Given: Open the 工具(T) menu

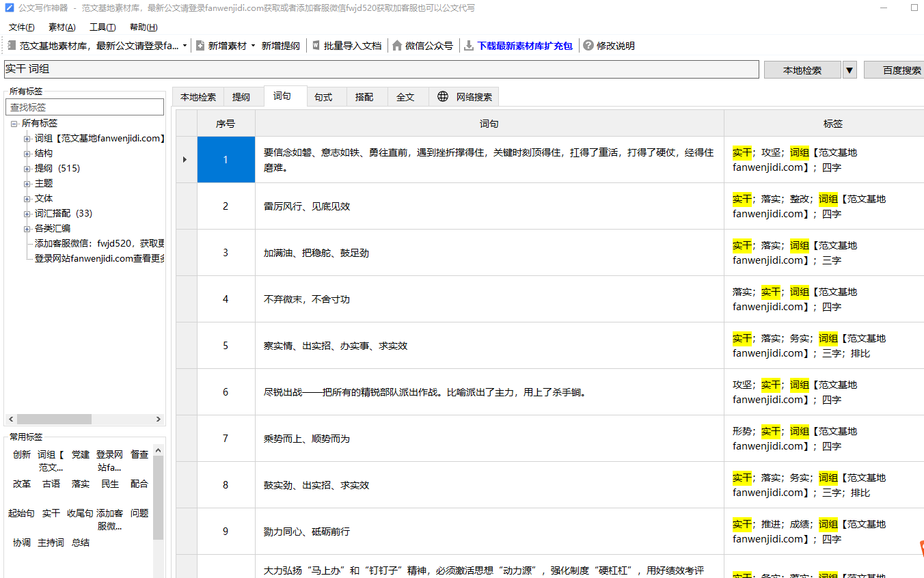Looking at the screenshot, I should [x=103, y=27].
